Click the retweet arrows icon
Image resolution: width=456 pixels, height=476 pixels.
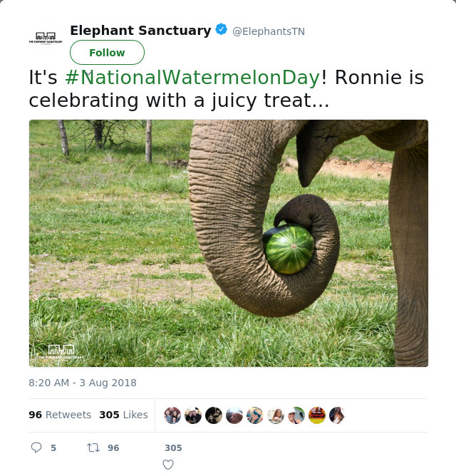click(93, 447)
